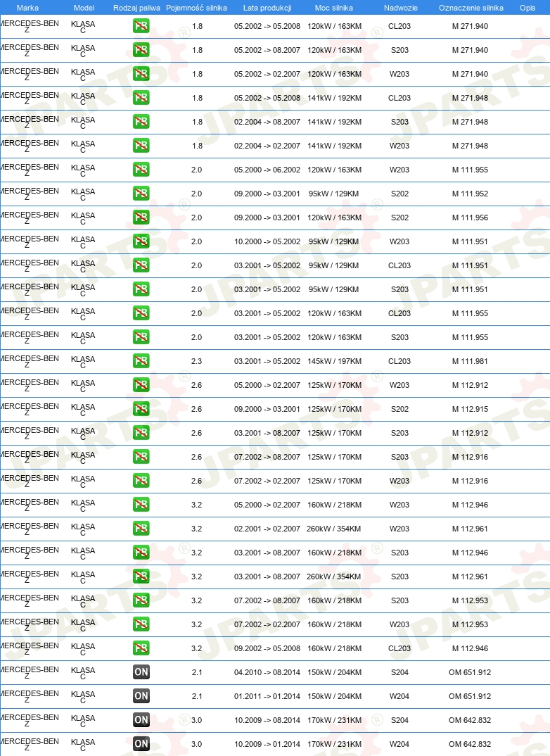
Task: Click PB icon in S203 M 112.953 row
Action: coord(141,600)
